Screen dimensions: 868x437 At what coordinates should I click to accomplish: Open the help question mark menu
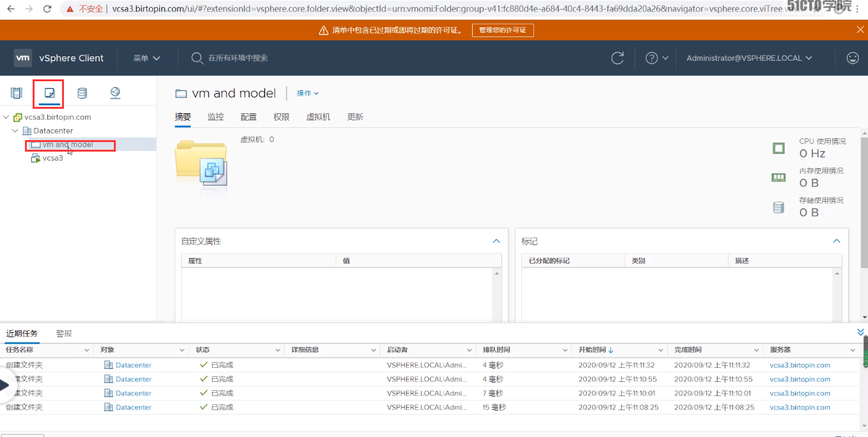tap(657, 58)
